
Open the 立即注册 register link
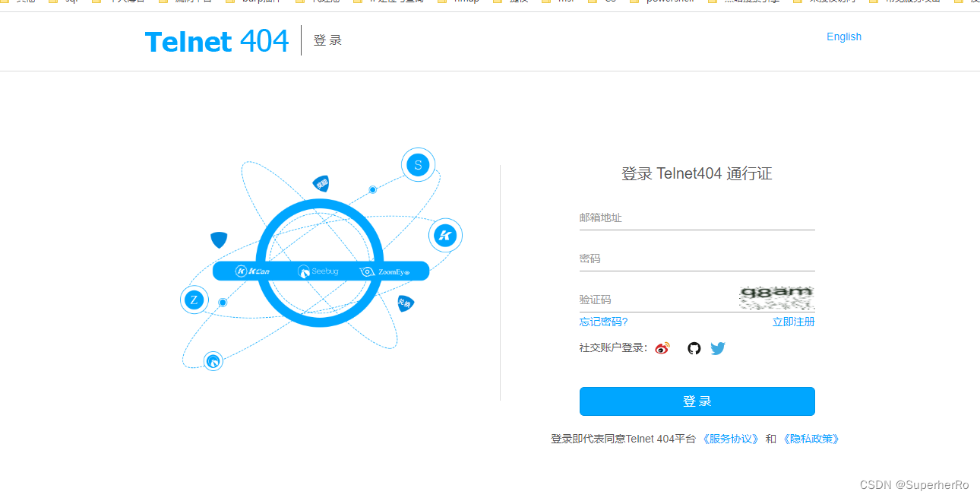(x=793, y=322)
